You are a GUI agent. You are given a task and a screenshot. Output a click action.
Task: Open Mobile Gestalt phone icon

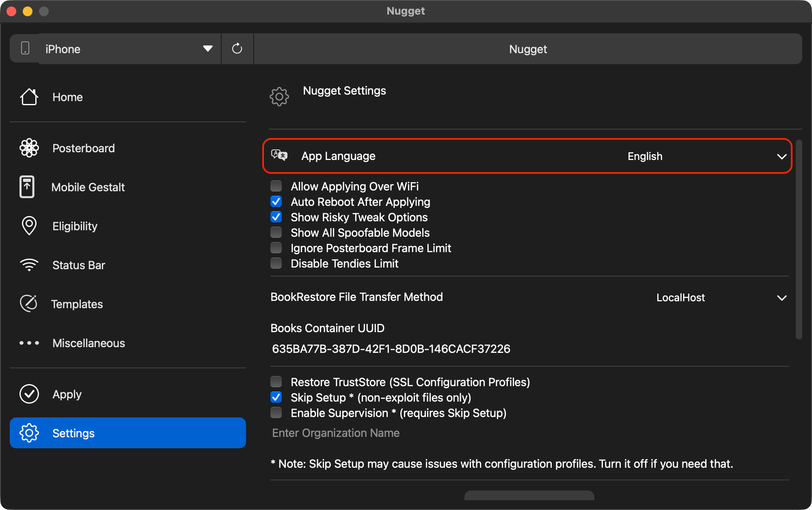[27, 187]
